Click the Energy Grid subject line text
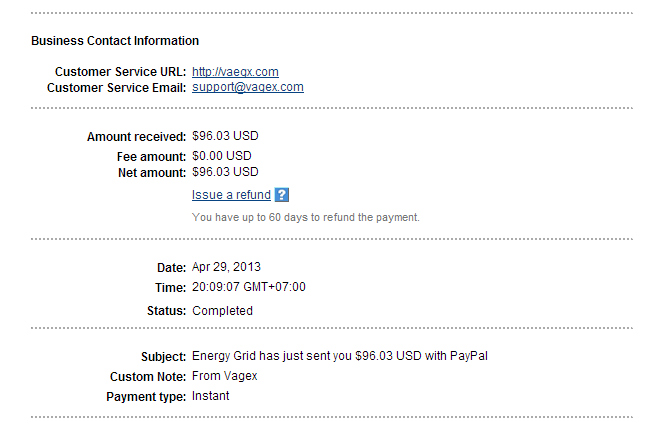667x431 pixels. coord(339,356)
